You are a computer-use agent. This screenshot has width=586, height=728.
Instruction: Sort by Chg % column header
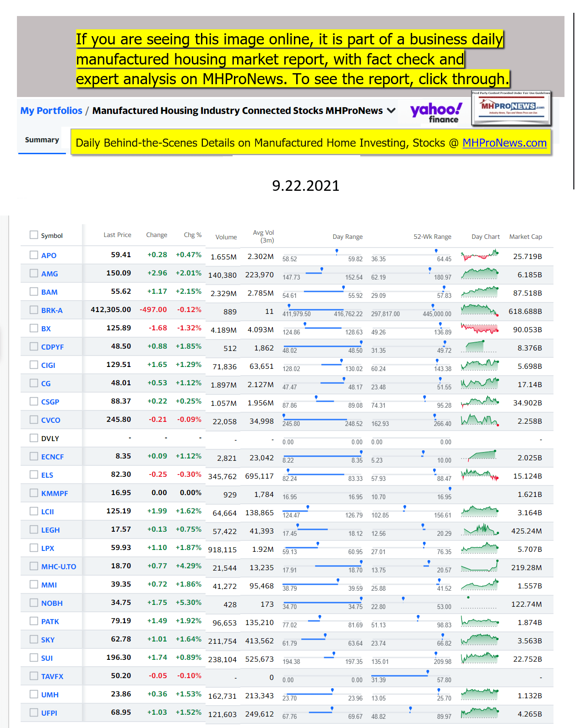(193, 235)
